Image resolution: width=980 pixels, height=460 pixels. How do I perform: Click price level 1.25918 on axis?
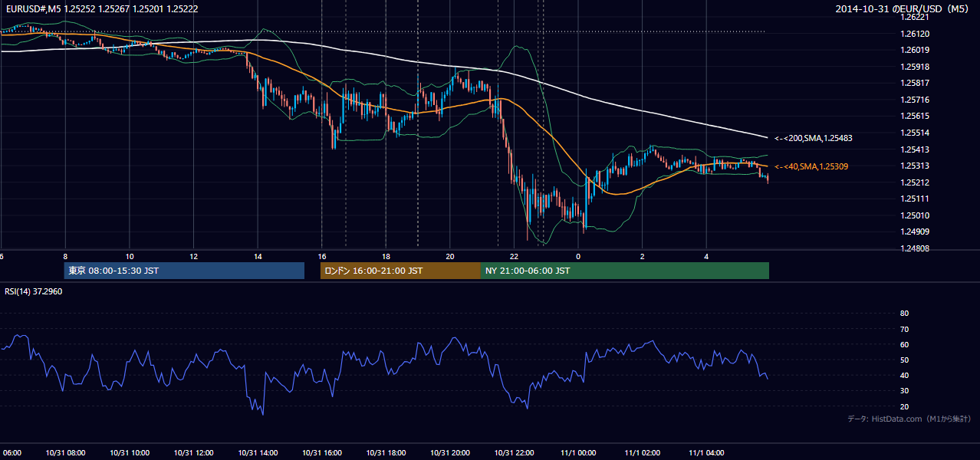(915, 67)
